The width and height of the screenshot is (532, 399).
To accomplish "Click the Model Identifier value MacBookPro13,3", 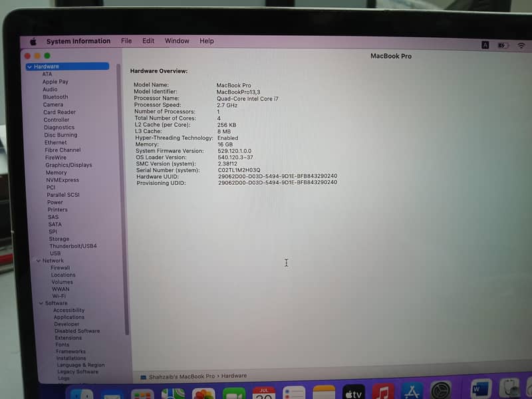I will point(238,92).
